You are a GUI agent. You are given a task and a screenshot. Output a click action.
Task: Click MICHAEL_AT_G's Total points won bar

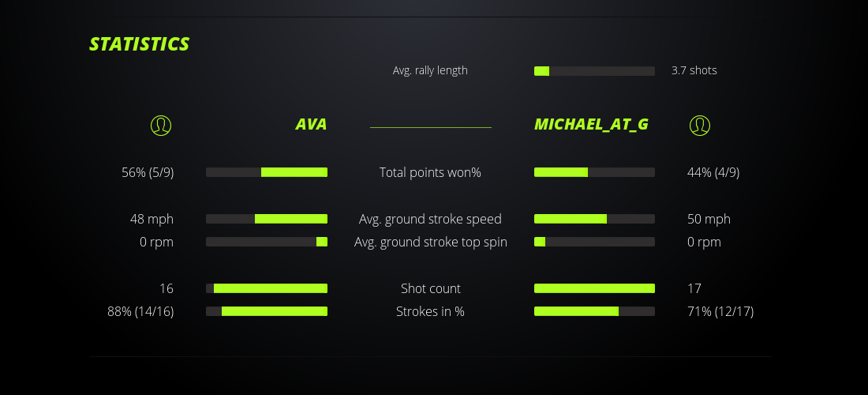pos(594,172)
